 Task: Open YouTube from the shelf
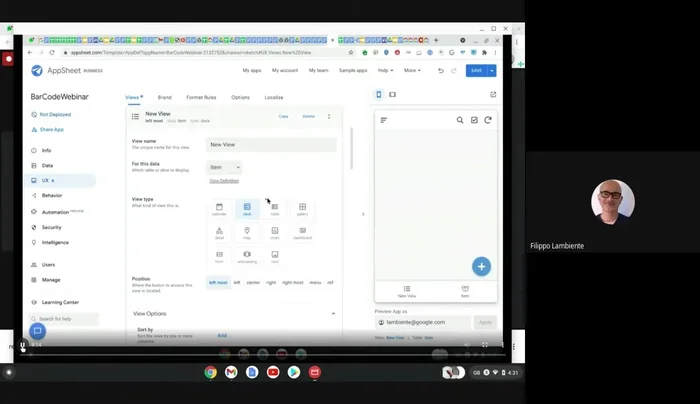pyautogui.click(x=273, y=372)
